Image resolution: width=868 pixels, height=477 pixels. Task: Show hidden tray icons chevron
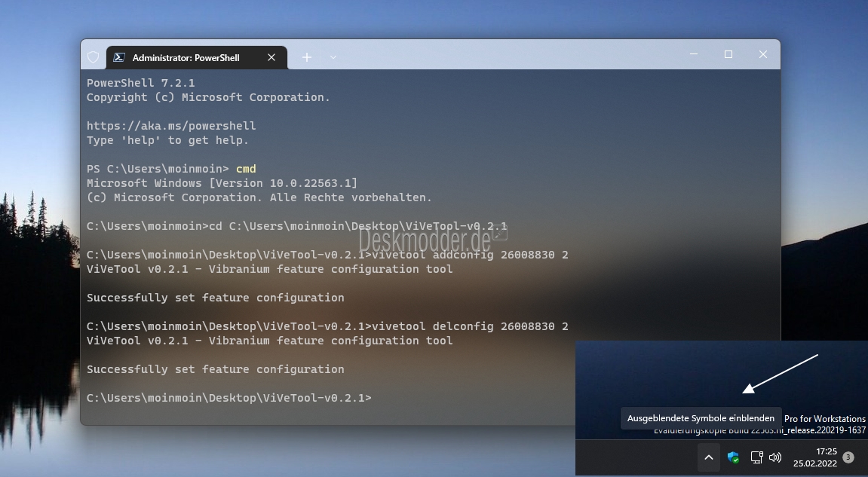pos(709,457)
